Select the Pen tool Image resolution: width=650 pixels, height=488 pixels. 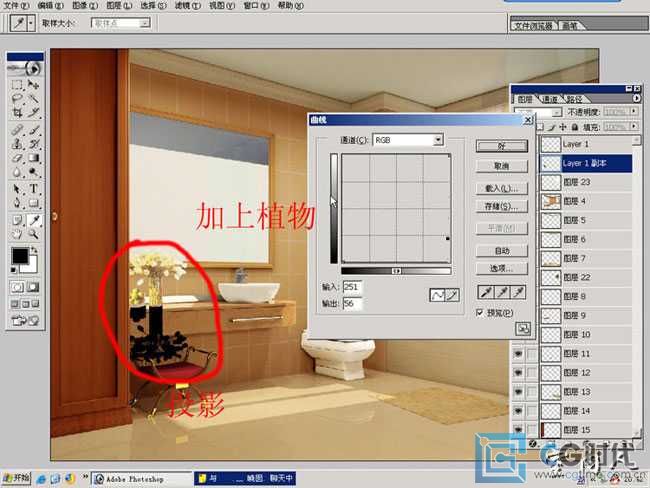click(x=17, y=203)
